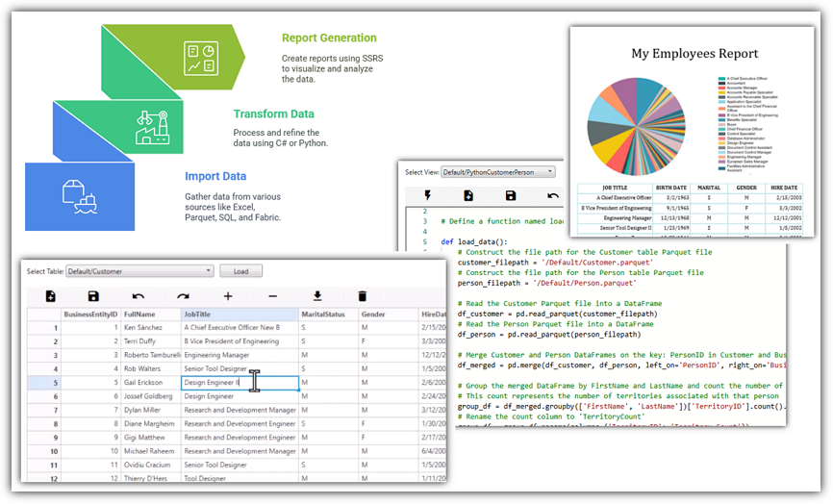833x504 pixels.
Task: Remove a row with the minus icon
Action: pos(272,296)
